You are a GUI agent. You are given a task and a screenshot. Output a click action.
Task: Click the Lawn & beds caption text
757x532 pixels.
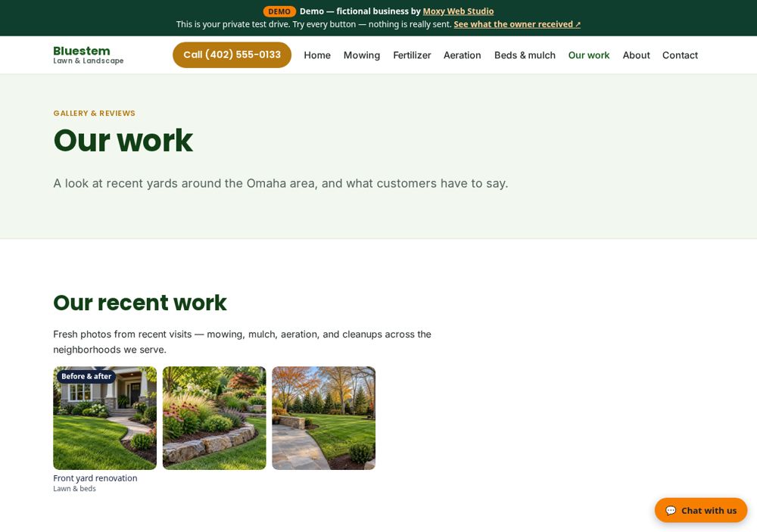click(74, 489)
